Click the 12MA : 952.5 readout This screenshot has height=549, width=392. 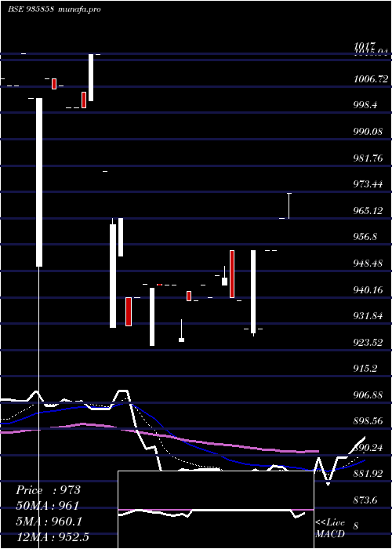tap(53, 536)
